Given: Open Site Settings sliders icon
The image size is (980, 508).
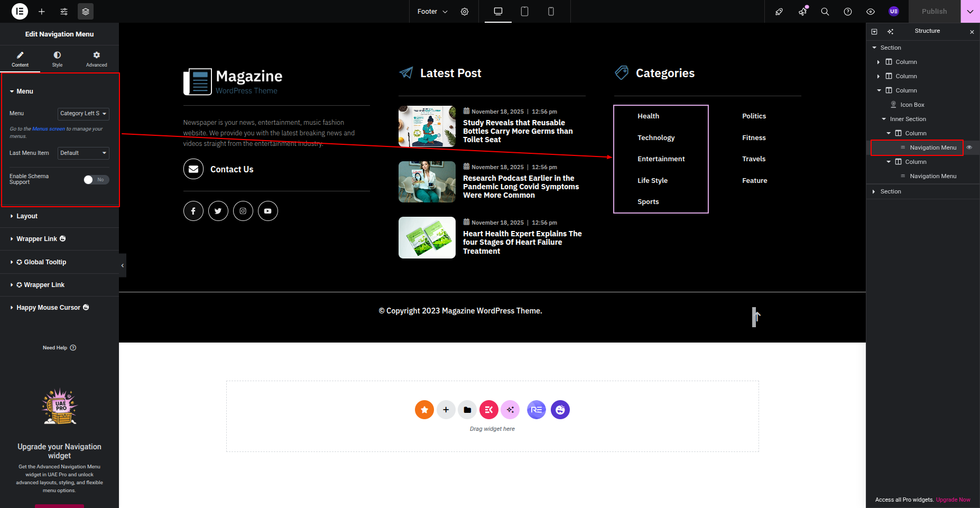Looking at the screenshot, I should 64,11.
